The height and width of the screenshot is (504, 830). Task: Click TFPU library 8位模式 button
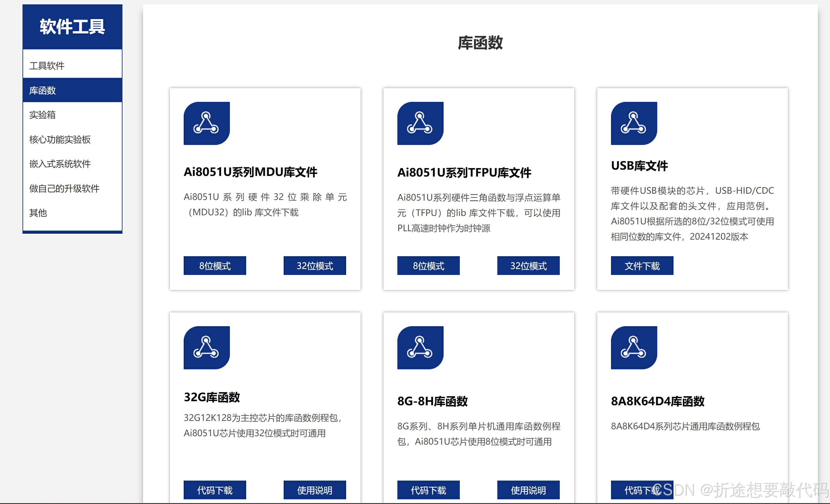[x=428, y=266]
